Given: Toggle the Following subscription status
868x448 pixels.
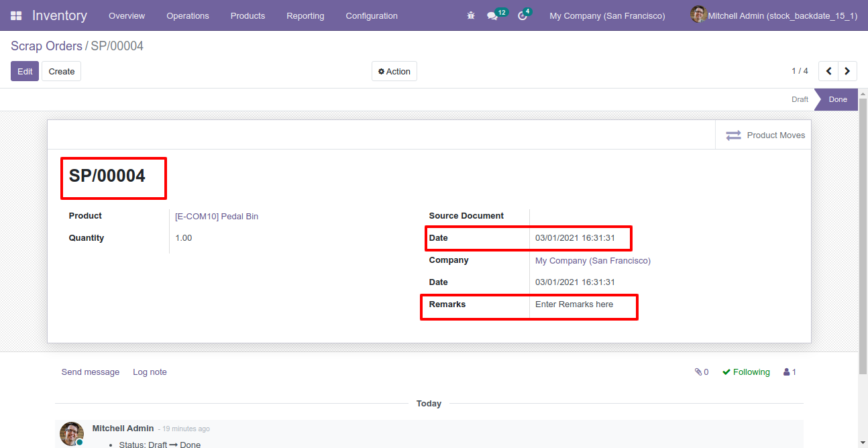Looking at the screenshot, I should (746, 372).
